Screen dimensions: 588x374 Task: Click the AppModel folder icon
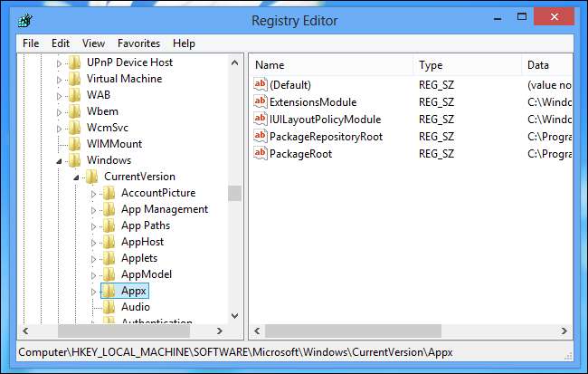[109, 274]
